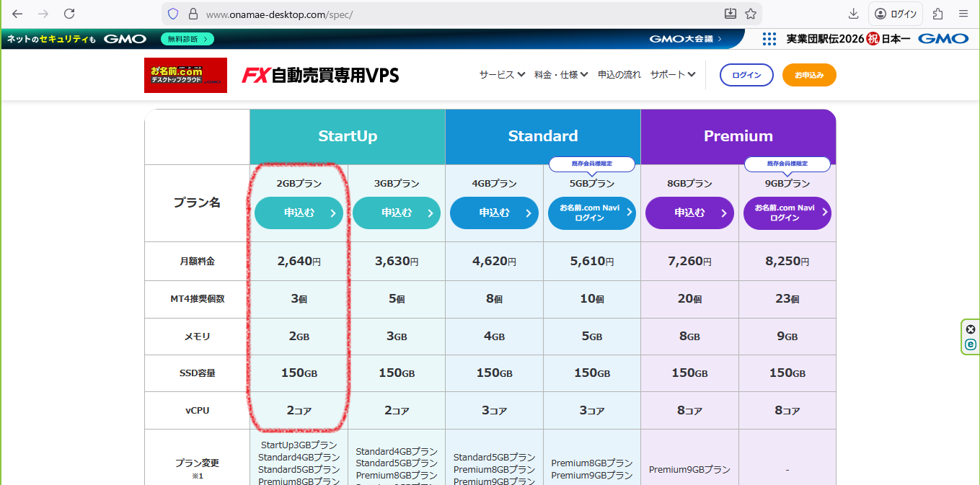
Task: Click お名前.com Navi ログイン under 9GB plan
Action: pyautogui.click(x=787, y=213)
